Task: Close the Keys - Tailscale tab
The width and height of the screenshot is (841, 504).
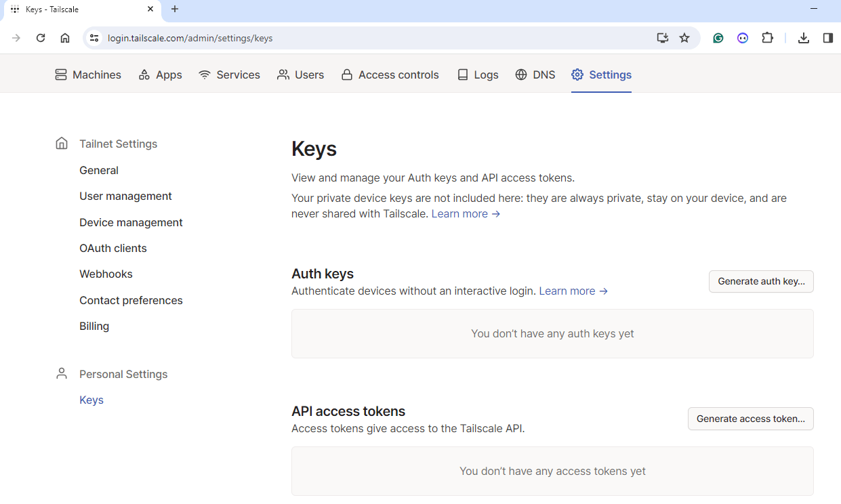Action: pos(150,9)
